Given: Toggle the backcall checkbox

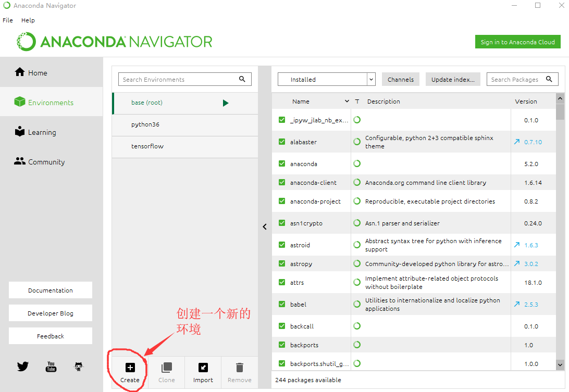Looking at the screenshot, I should (x=282, y=326).
